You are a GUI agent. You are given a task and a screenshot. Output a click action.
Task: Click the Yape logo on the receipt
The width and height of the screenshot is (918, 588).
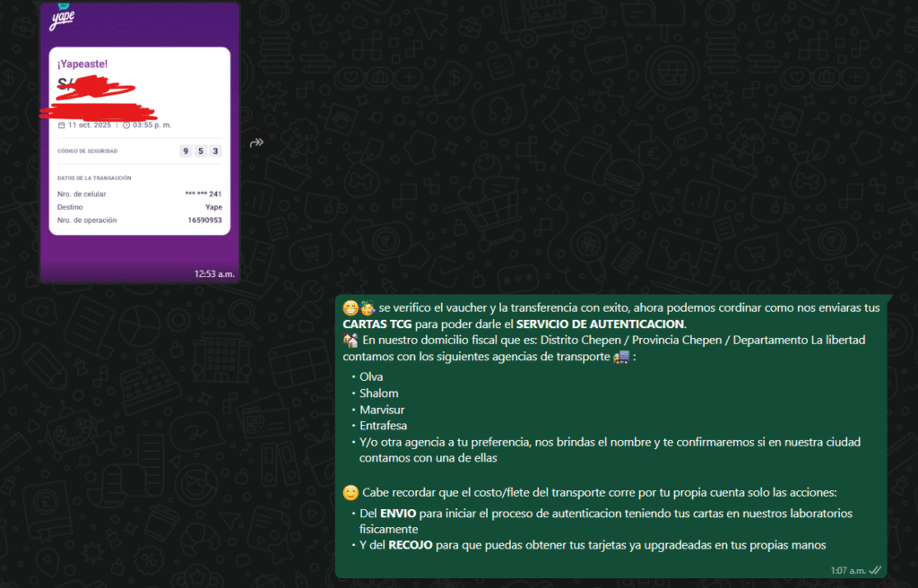(61, 18)
